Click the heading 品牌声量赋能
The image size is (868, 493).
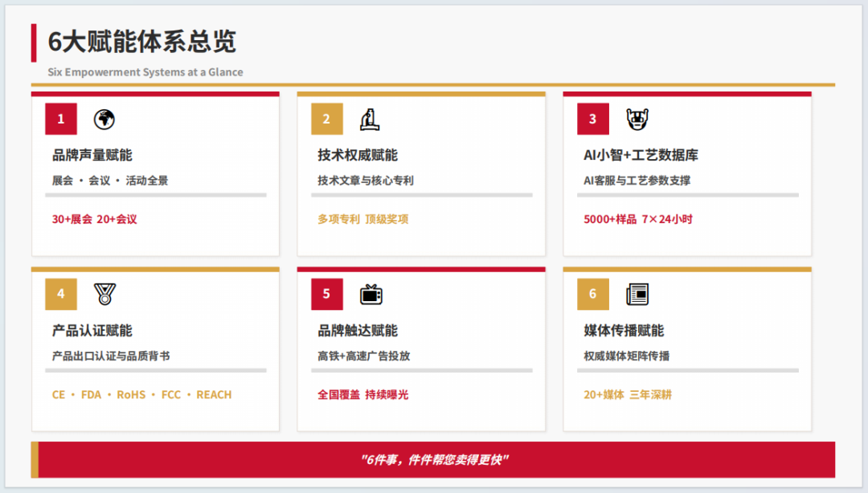pyautogui.click(x=92, y=156)
